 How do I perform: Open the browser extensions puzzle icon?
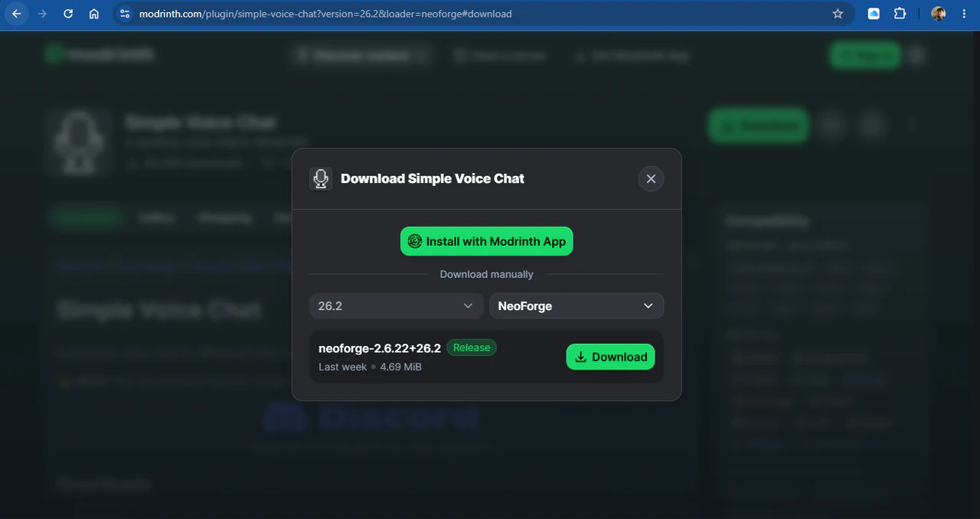point(900,14)
